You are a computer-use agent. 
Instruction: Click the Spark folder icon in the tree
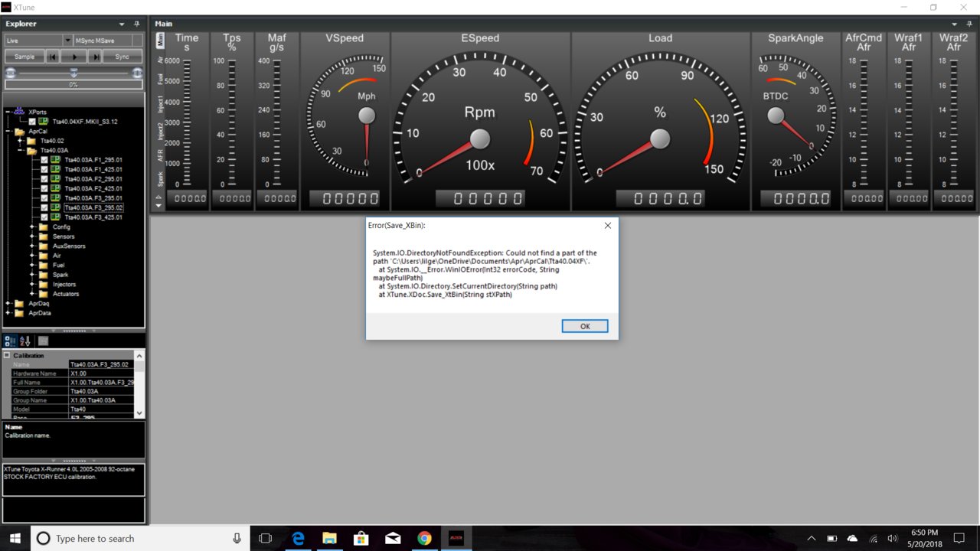(44, 275)
